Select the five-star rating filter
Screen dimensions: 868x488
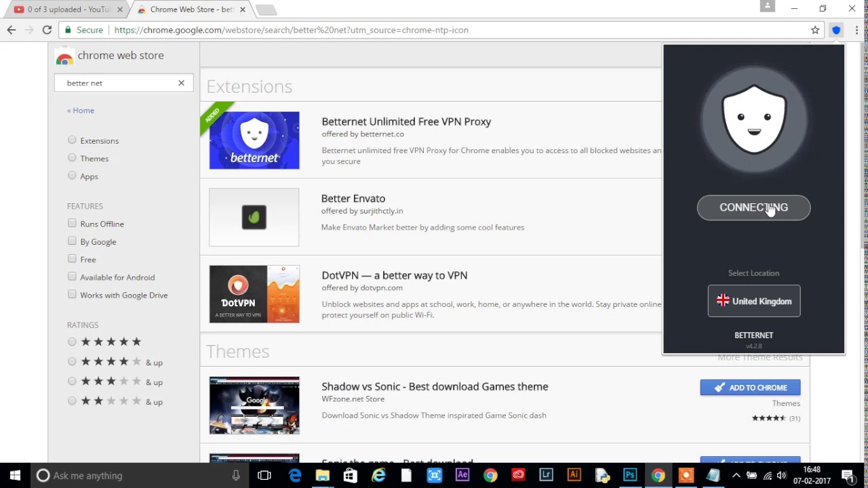point(72,342)
